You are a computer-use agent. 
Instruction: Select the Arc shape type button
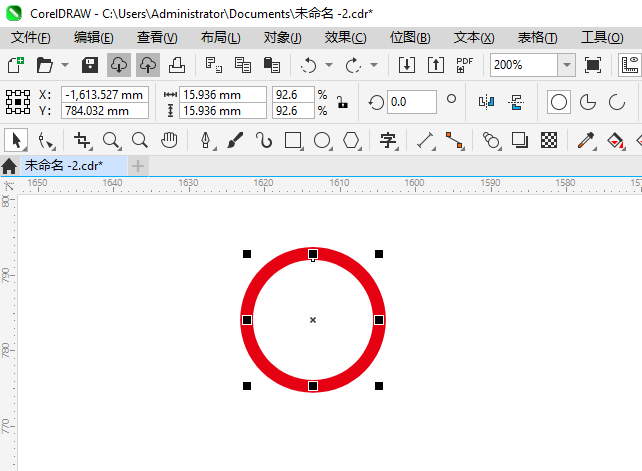[617, 102]
